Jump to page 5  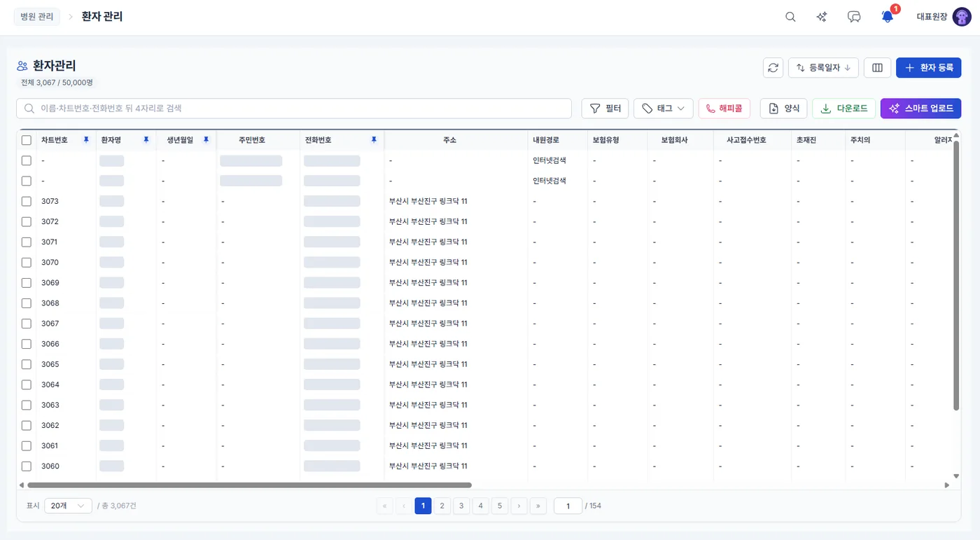click(500, 506)
